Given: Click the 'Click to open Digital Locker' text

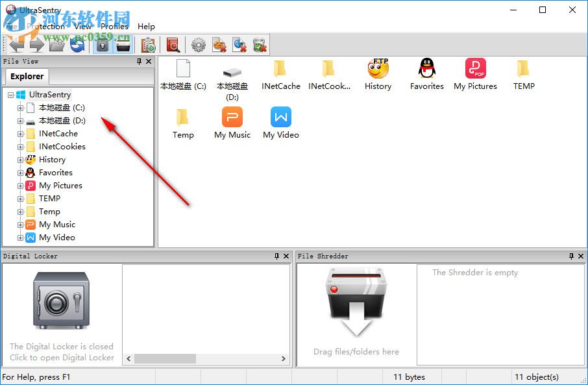Looking at the screenshot, I should pyautogui.click(x=62, y=358).
